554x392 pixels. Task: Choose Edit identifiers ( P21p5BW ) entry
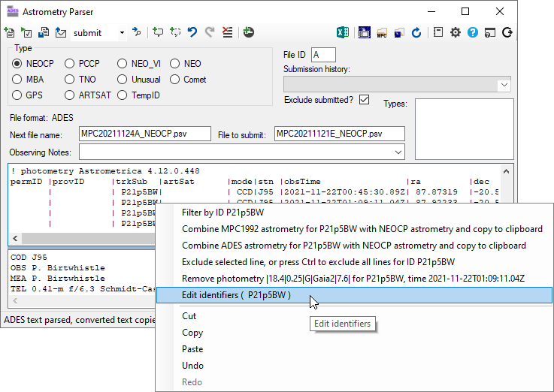[x=354, y=295]
